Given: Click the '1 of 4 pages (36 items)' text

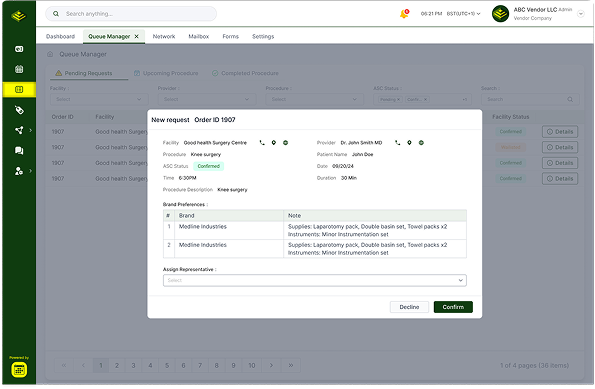Looking at the screenshot, I should [534, 365].
